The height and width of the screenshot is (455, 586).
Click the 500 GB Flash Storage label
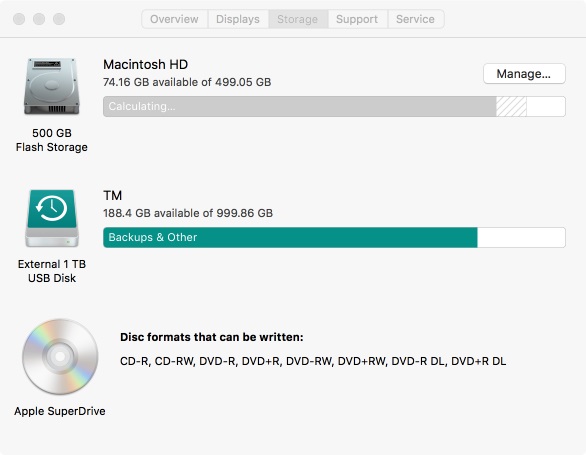tap(52, 140)
